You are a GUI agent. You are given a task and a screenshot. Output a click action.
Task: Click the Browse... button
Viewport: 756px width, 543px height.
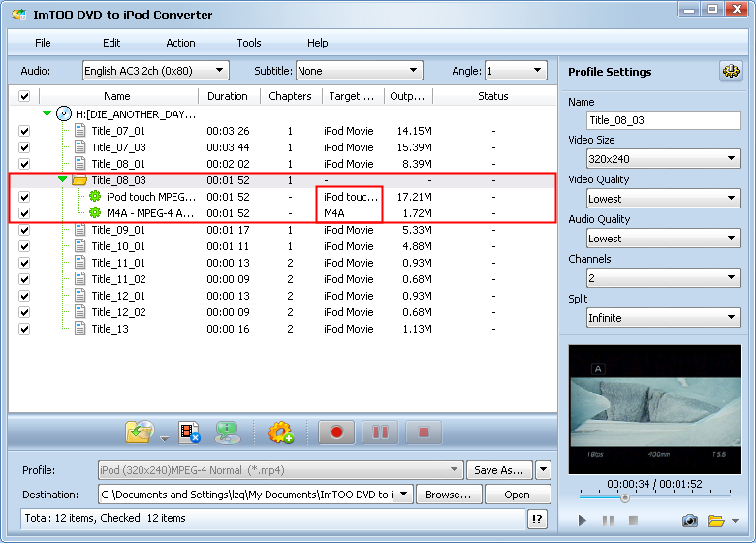click(x=449, y=495)
